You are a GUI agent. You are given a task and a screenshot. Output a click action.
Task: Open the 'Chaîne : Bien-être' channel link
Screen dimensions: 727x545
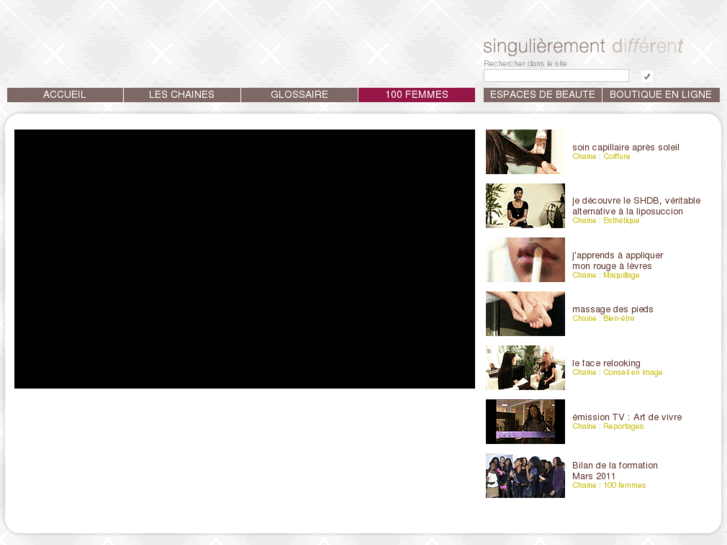coord(603,318)
